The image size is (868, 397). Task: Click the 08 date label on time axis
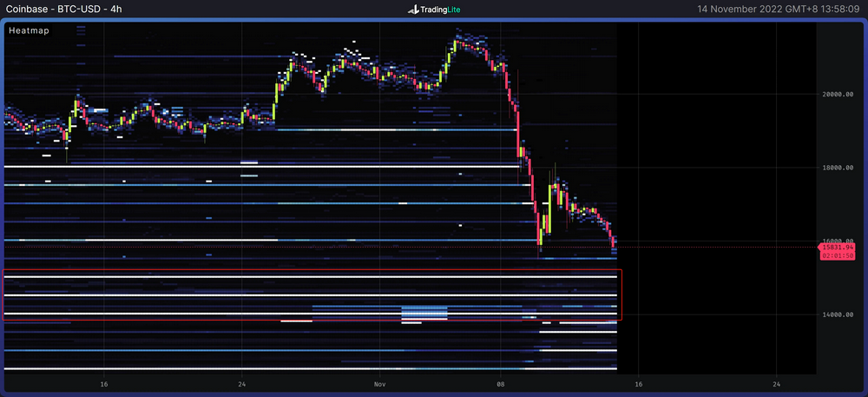click(501, 383)
